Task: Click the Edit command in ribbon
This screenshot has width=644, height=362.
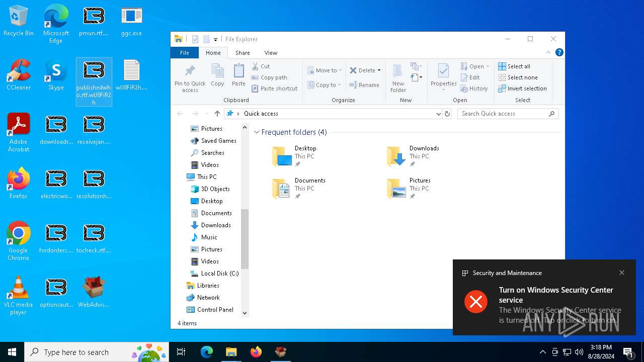Action: [x=470, y=77]
